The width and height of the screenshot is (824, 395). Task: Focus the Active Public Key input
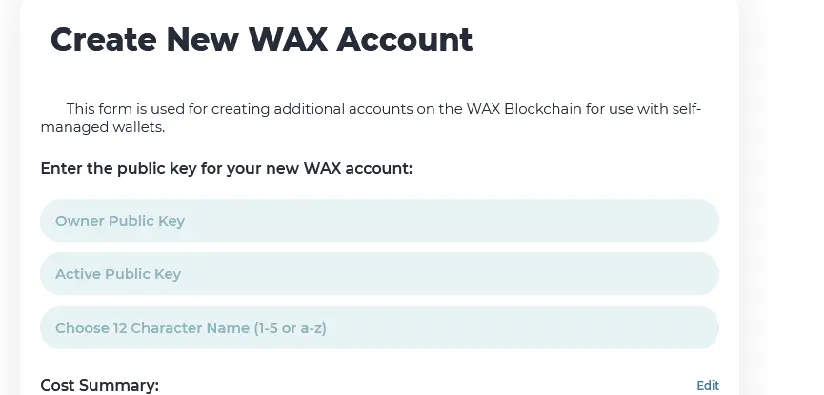tap(379, 274)
